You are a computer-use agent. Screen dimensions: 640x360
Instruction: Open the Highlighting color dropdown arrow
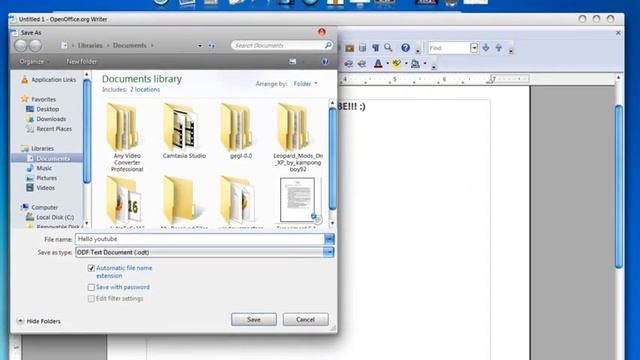pos(406,64)
